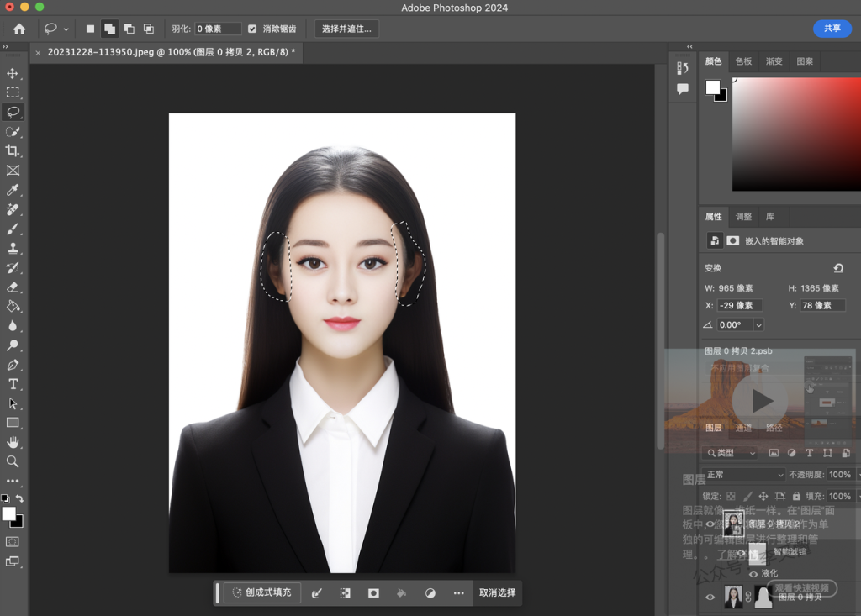Select the Crop tool

pos(13,150)
